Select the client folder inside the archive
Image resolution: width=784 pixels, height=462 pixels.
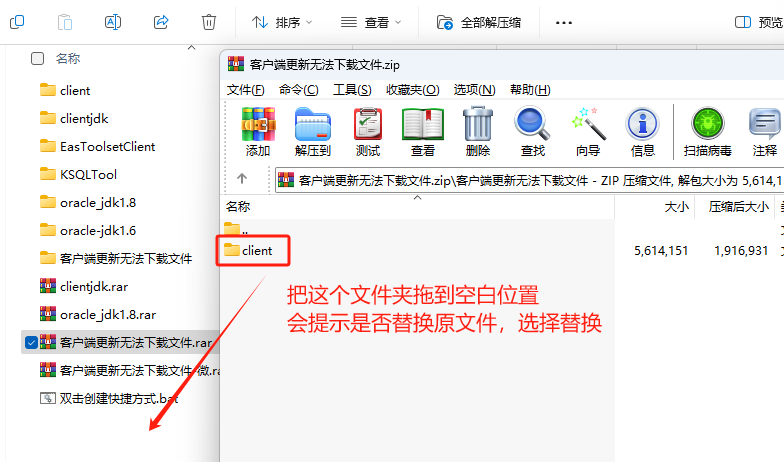click(x=256, y=250)
